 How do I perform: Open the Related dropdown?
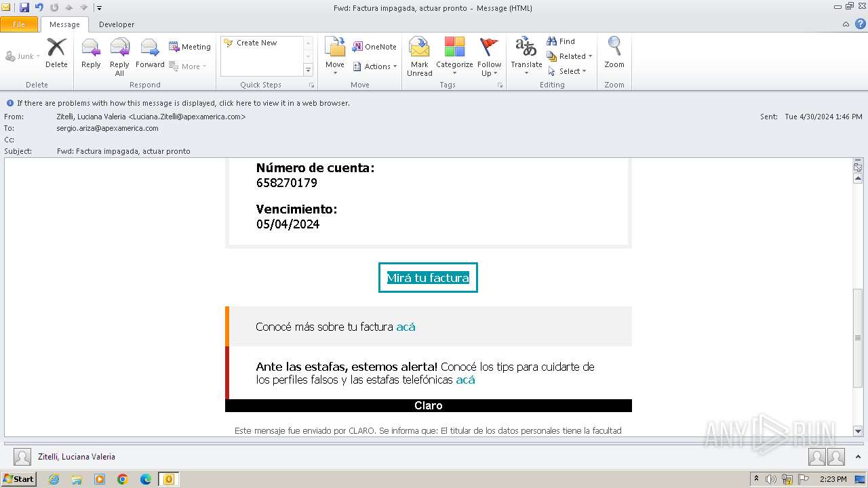570,56
